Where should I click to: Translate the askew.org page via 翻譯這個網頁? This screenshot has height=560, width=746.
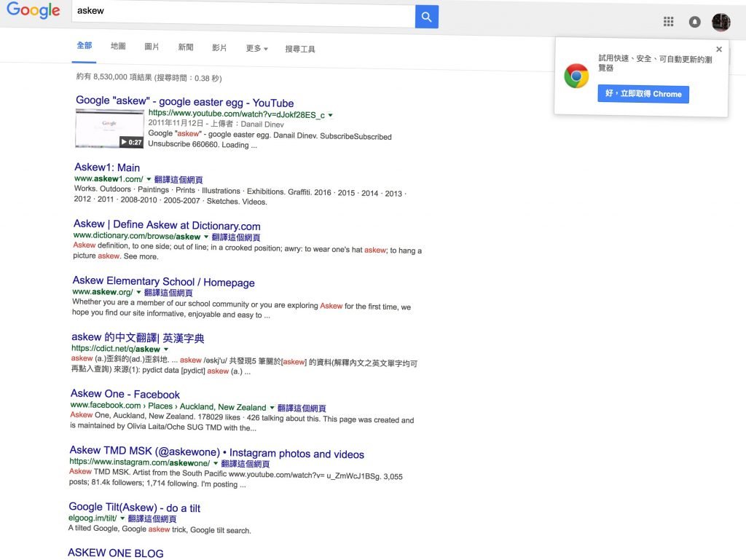pyautogui.click(x=168, y=292)
